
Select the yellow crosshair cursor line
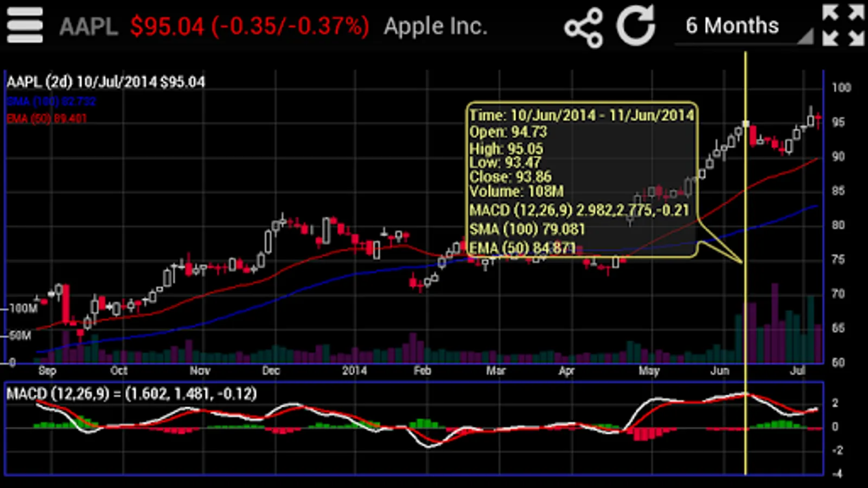[x=746, y=263]
